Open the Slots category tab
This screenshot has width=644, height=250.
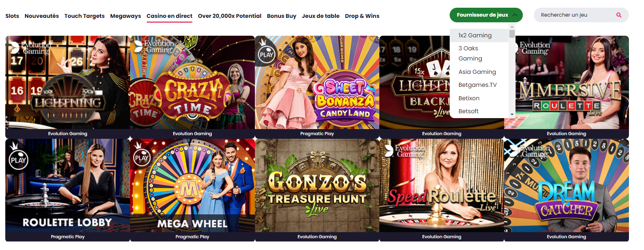[12, 16]
